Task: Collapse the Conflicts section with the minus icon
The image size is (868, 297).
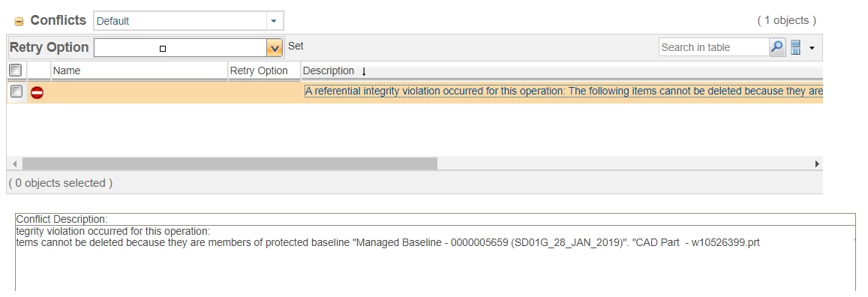Action: click(19, 22)
